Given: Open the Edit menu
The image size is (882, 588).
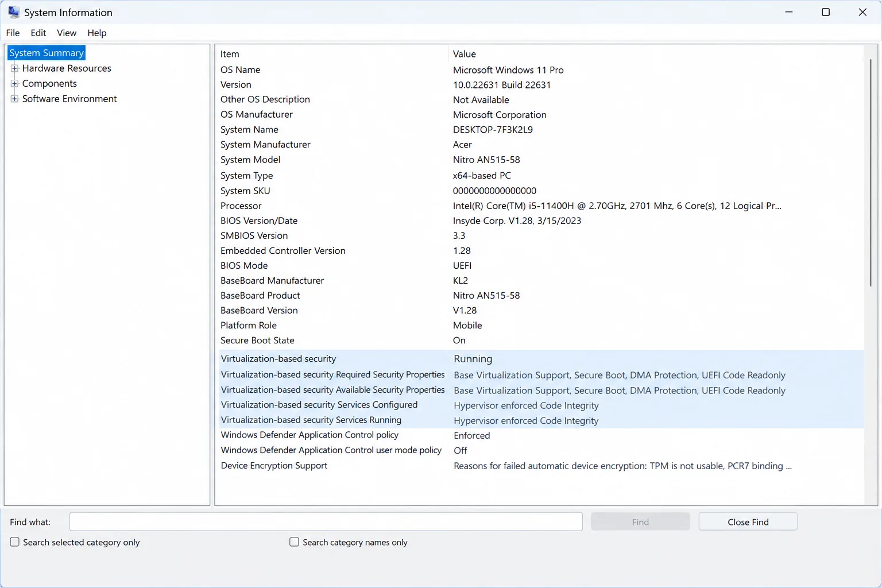Looking at the screenshot, I should click(x=38, y=33).
